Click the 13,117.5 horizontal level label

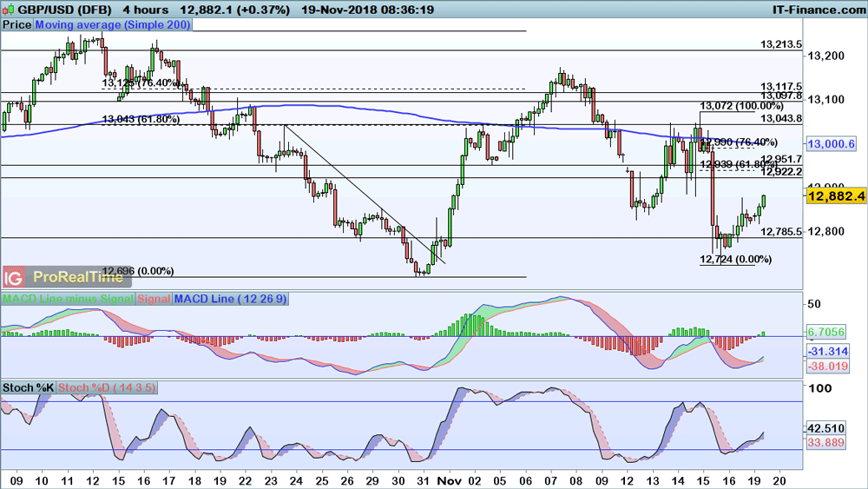coord(781,86)
